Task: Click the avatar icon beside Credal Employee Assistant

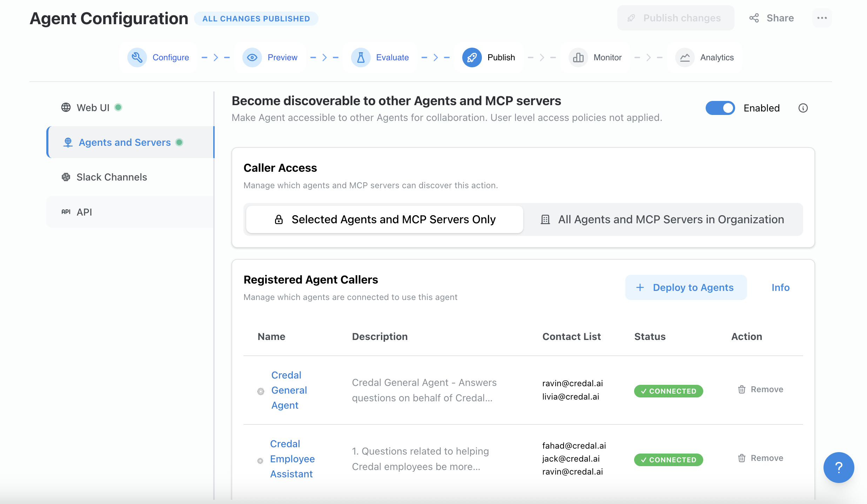Action: [x=260, y=461]
